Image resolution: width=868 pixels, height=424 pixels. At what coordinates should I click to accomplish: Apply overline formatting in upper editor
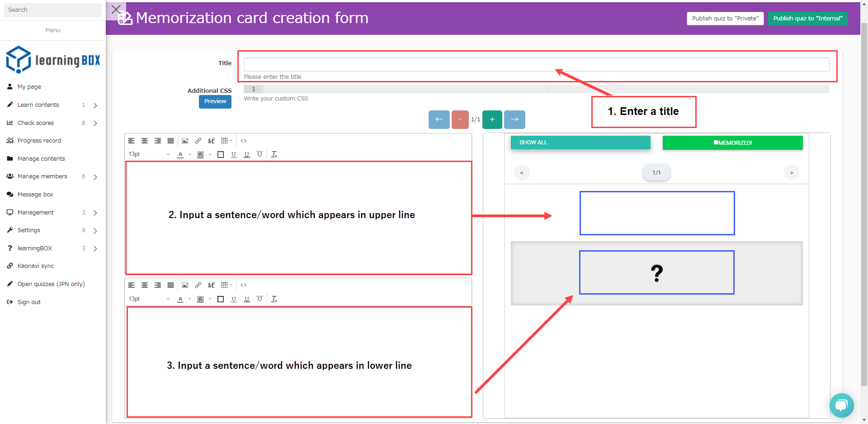click(x=259, y=154)
